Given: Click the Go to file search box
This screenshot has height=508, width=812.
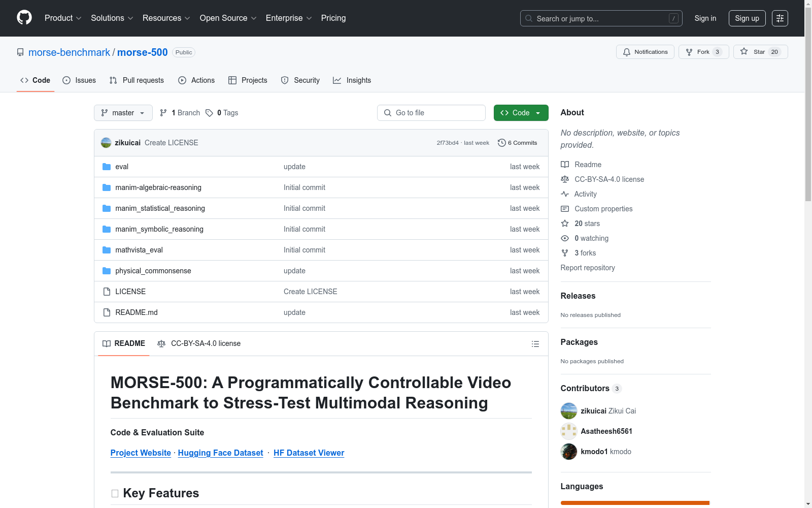Looking at the screenshot, I should coord(431,113).
